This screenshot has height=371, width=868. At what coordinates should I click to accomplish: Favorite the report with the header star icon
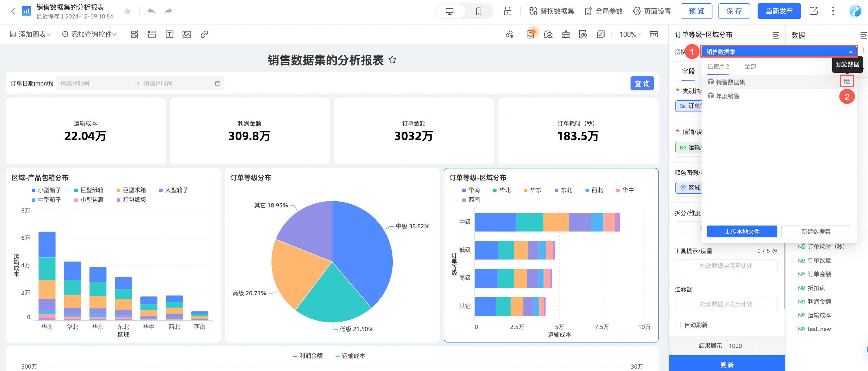point(127,11)
